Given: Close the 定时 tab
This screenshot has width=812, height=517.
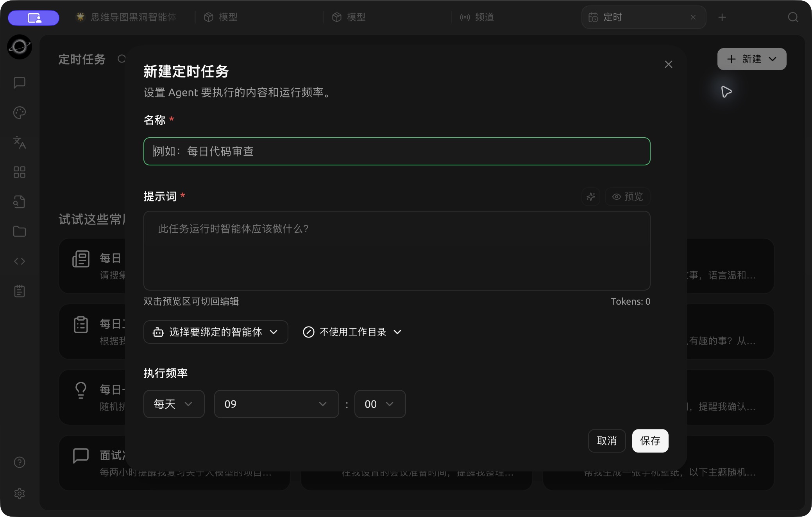Looking at the screenshot, I should (x=693, y=17).
